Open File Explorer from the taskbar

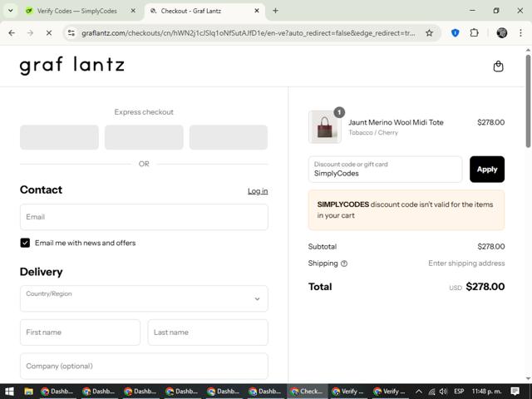[28, 392]
